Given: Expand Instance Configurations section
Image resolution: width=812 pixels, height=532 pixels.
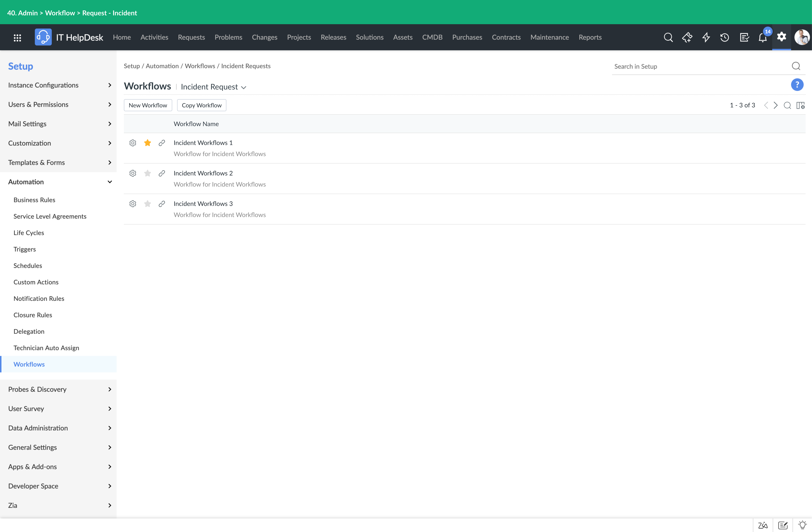Looking at the screenshot, I should [58, 85].
